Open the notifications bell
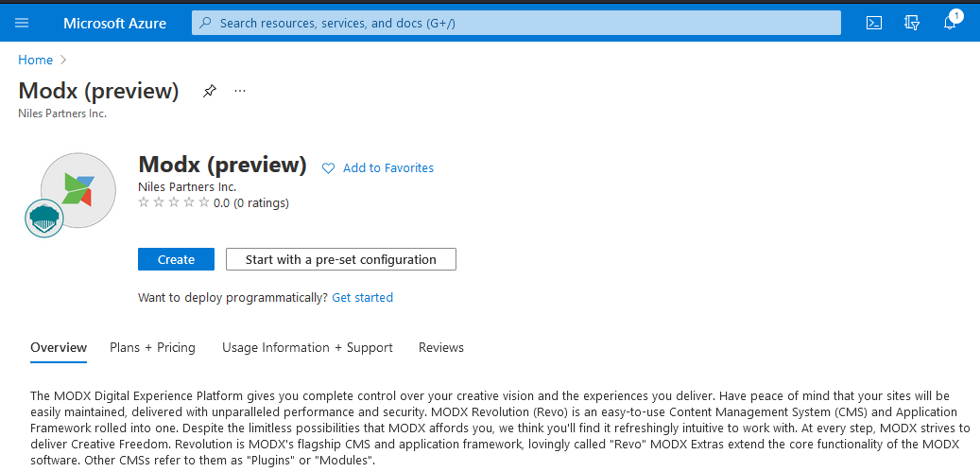This screenshot has height=472, width=980. [x=950, y=23]
